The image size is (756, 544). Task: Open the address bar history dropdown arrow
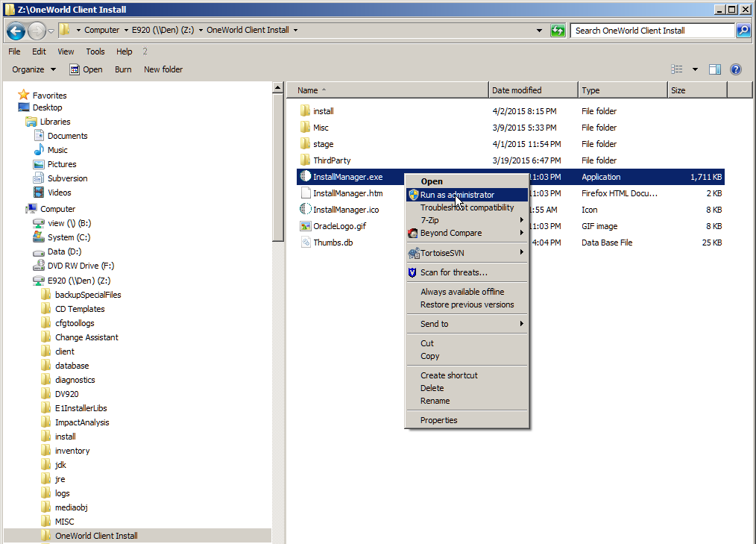[x=539, y=31]
